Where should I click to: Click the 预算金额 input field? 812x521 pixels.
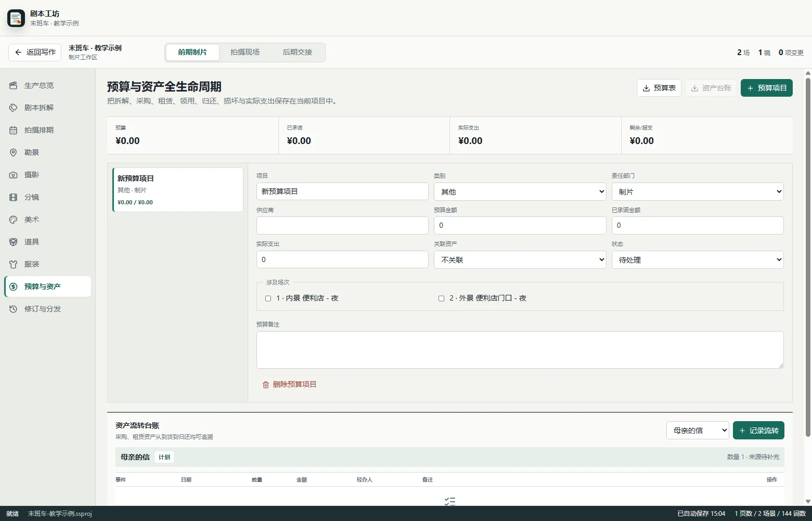click(x=520, y=225)
